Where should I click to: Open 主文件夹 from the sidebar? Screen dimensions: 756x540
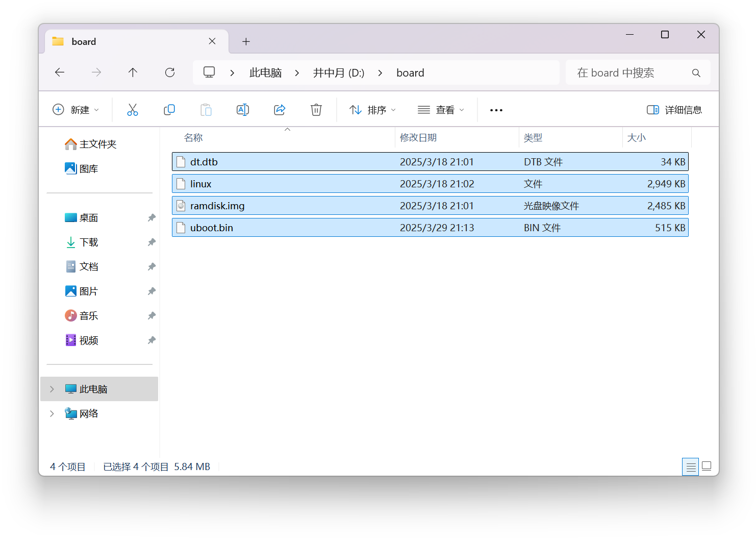tap(97, 144)
